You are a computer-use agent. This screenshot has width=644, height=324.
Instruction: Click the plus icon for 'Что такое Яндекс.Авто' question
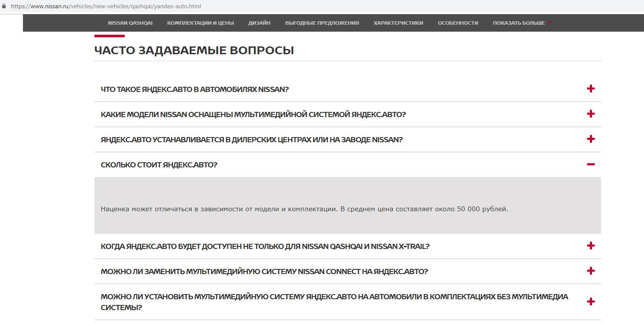pos(591,89)
